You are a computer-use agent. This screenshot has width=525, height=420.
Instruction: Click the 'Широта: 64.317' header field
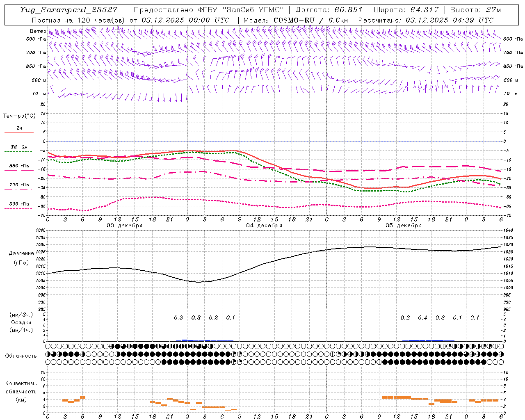pos(406,10)
